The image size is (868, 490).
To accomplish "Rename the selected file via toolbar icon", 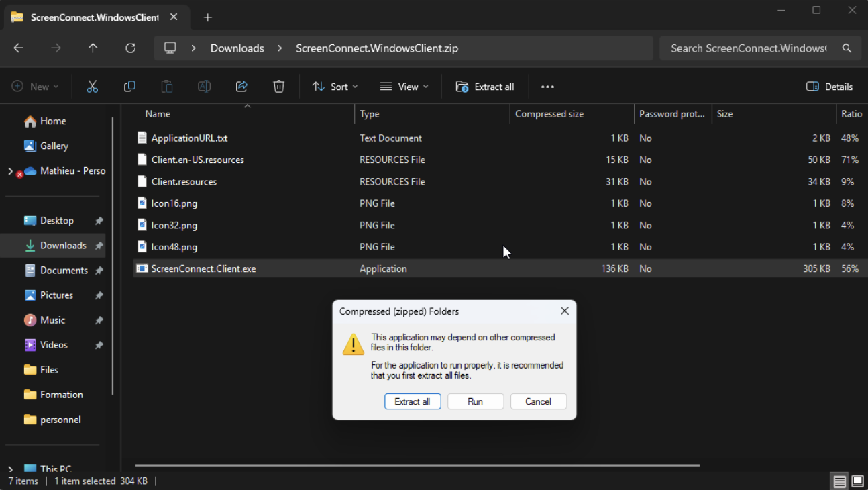I will 204,86.
